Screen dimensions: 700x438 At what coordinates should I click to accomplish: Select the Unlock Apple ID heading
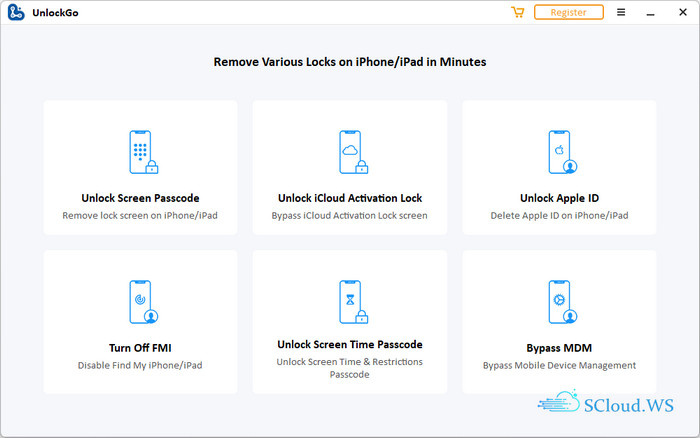(x=559, y=198)
